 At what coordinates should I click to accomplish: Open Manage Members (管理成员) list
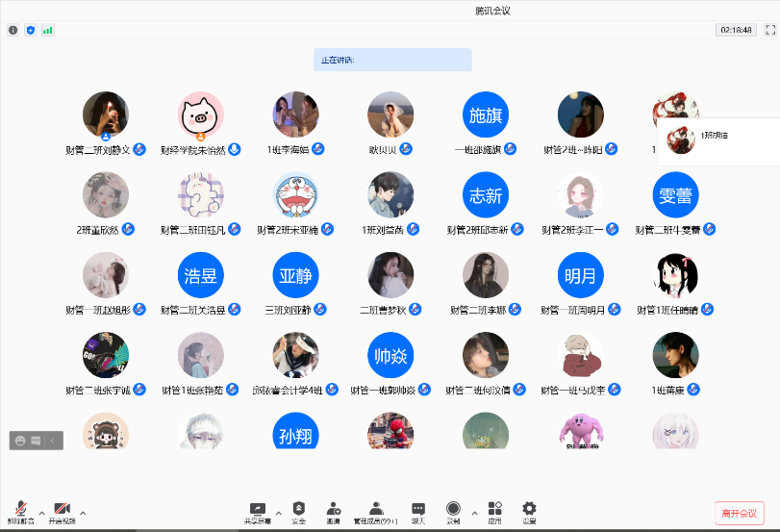tap(376, 512)
